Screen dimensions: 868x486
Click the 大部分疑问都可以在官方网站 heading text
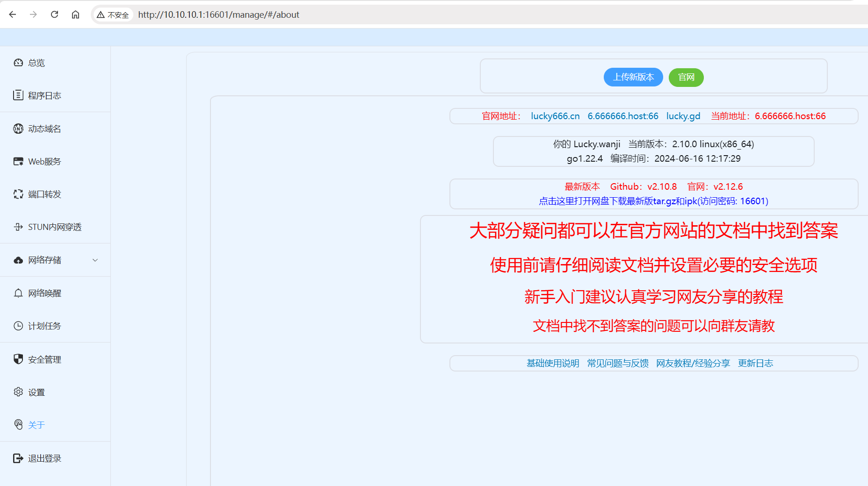pos(654,231)
